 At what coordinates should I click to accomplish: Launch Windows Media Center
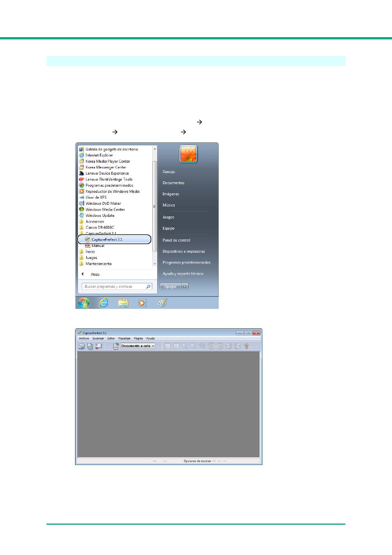click(102, 209)
